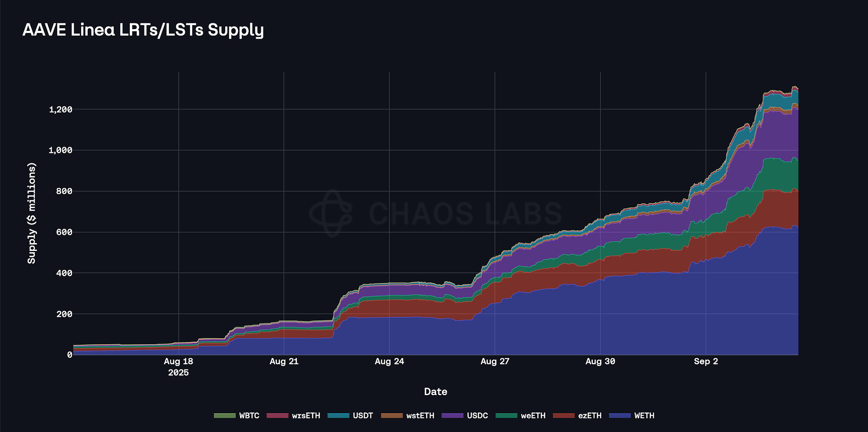The width and height of the screenshot is (868, 432).
Task: Toggle the series via 'USDT' legend label
Action: (x=363, y=416)
